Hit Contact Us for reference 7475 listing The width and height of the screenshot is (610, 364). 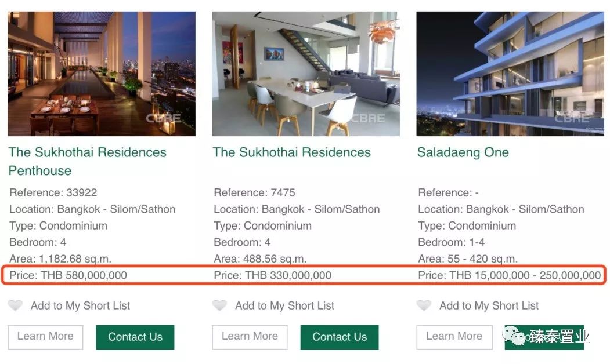coord(340,337)
